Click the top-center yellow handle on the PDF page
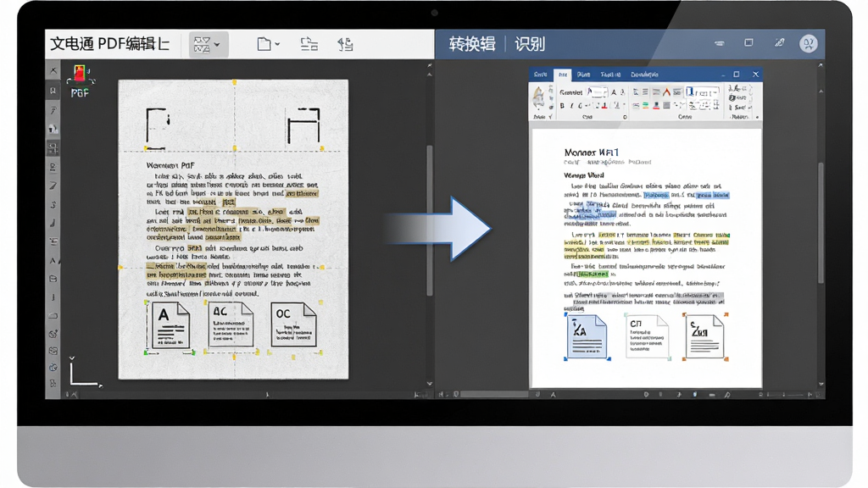This screenshot has height=488, width=868. (x=235, y=82)
